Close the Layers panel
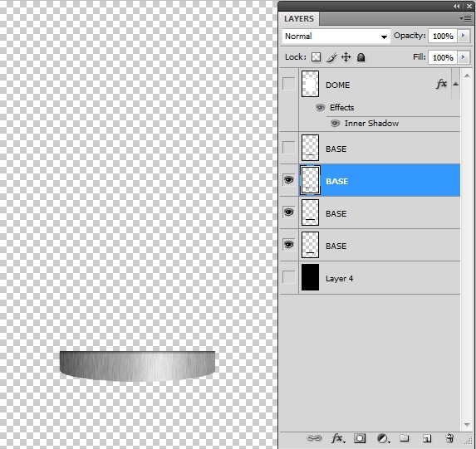 469,6
